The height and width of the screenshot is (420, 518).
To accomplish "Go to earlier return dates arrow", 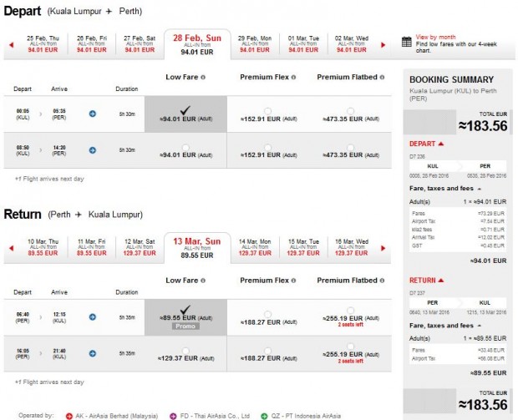I will 12,248.
